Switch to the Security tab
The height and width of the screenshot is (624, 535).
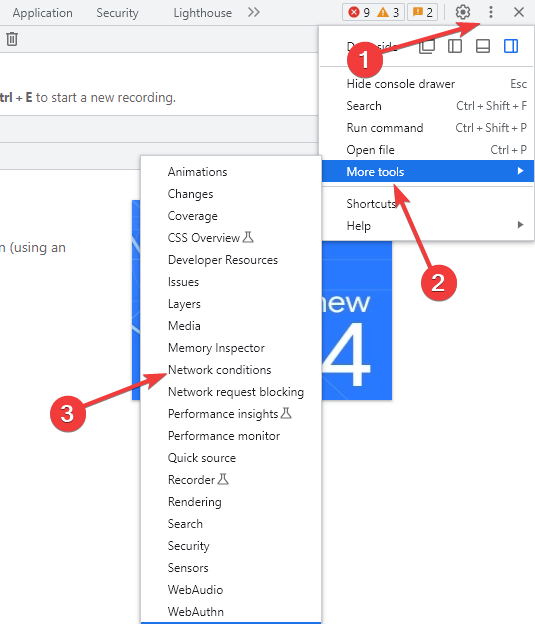pyautogui.click(x=117, y=13)
